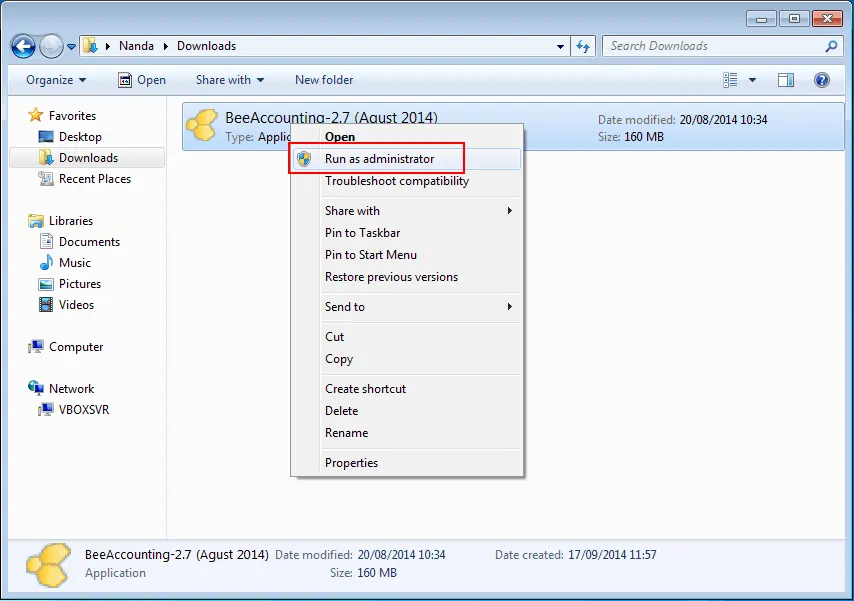Open the VBOXSVR network computer

pyautogui.click(x=84, y=410)
